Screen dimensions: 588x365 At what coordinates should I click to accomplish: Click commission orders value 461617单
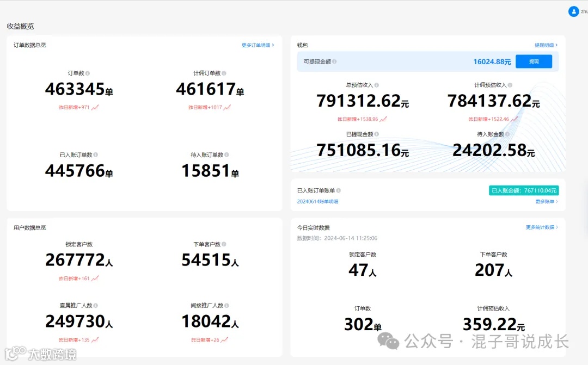tap(210, 89)
